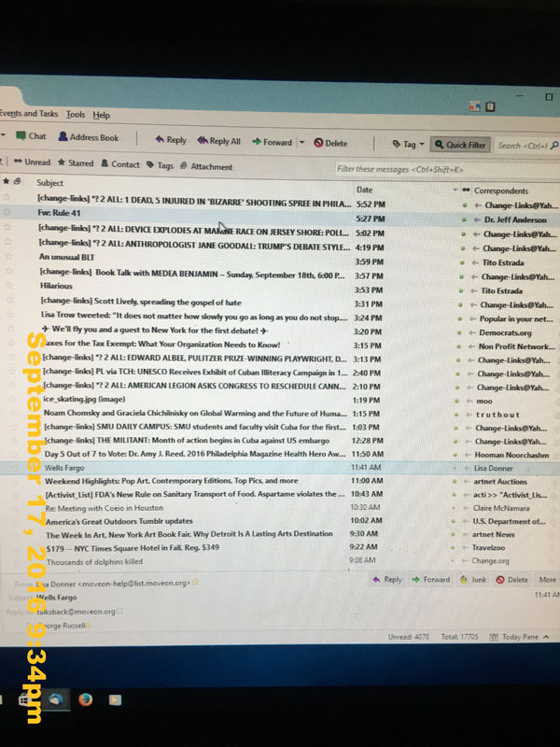This screenshot has height=747, width=560.
Task: Open the An unusual BLT message
Action: [66, 257]
